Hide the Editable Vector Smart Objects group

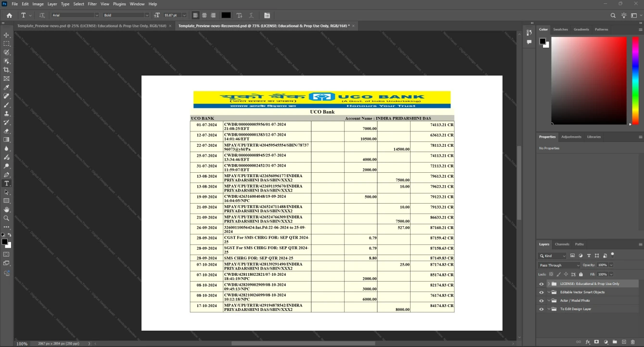[x=541, y=292]
